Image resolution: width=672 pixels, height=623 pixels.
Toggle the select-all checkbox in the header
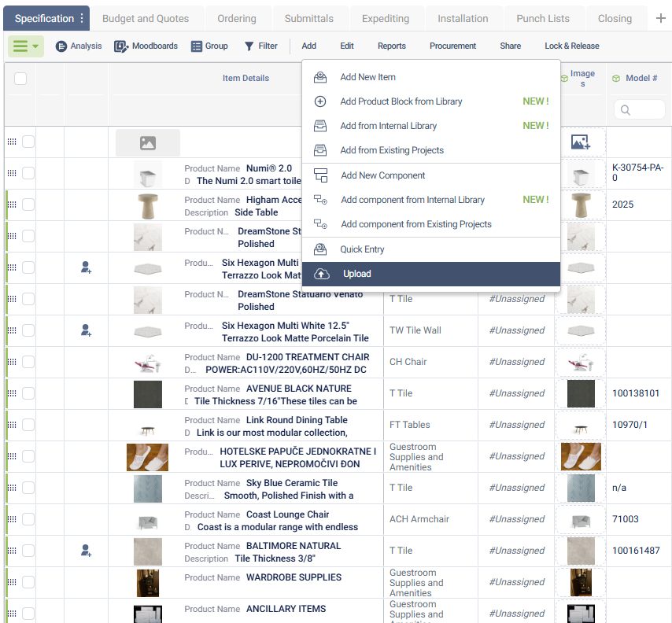pyautogui.click(x=20, y=79)
